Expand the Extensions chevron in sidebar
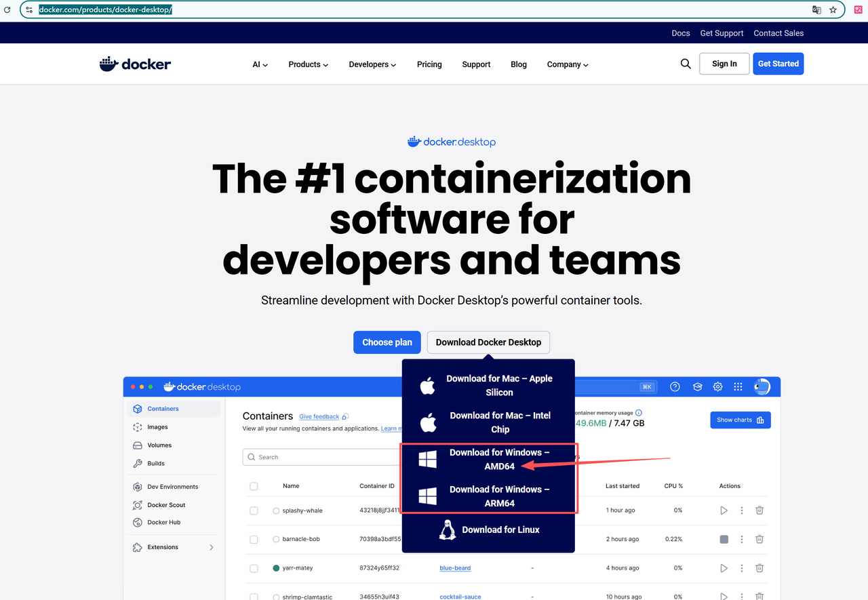The width and height of the screenshot is (868, 600). 211,547
